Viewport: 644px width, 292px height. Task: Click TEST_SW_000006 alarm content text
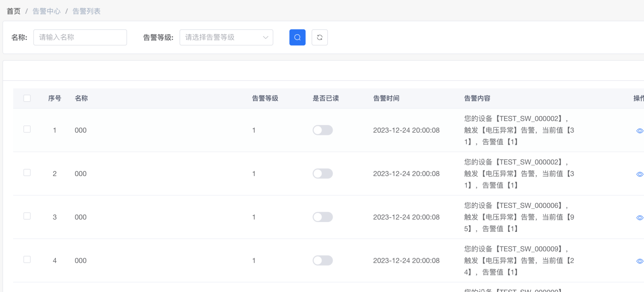(x=519, y=217)
